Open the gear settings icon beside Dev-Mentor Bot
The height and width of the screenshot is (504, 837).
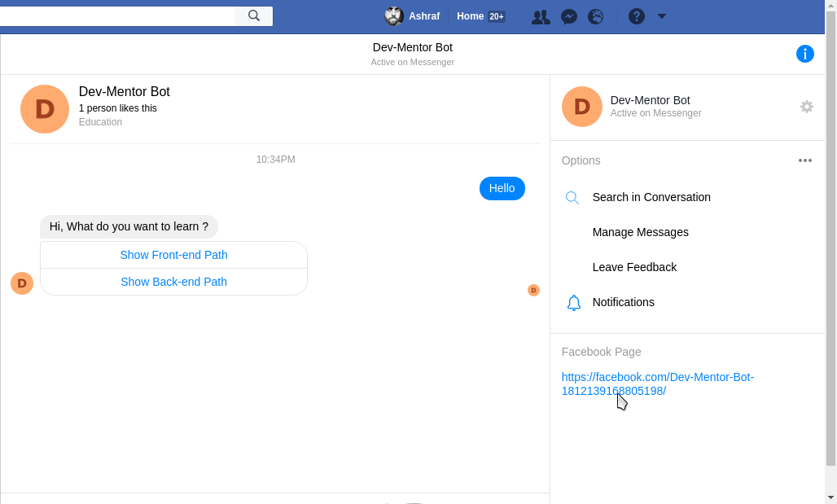point(807,107)
